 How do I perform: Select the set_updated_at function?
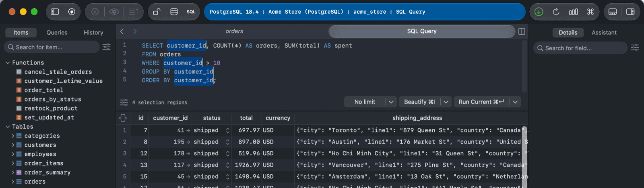point(49,117)
